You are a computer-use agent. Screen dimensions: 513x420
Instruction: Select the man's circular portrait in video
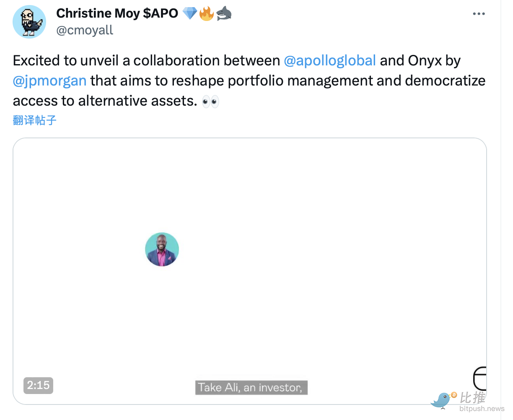pyautogui.click(x=162, y=250)
